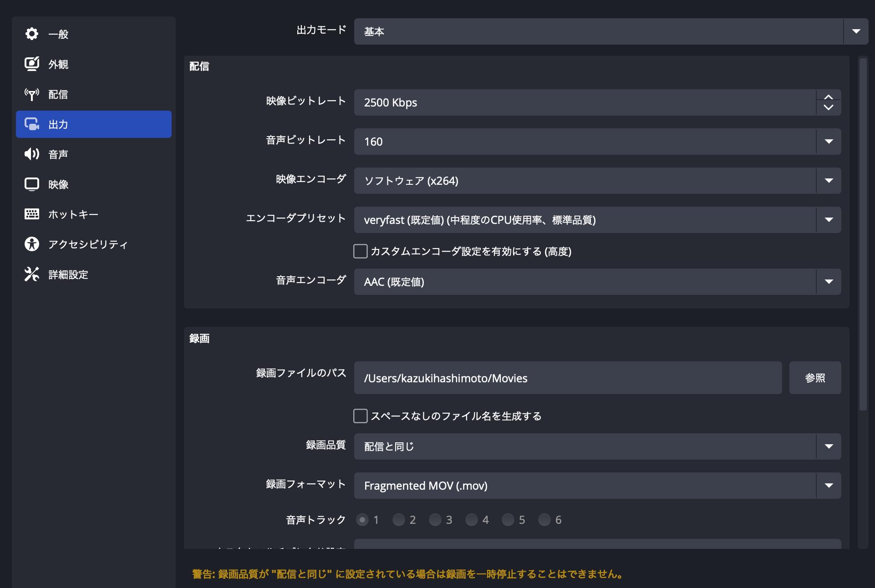Viewport: 875px width, 588px height.
Task: Click the エンコーダプリセット label
Action: tap(296, 218)
